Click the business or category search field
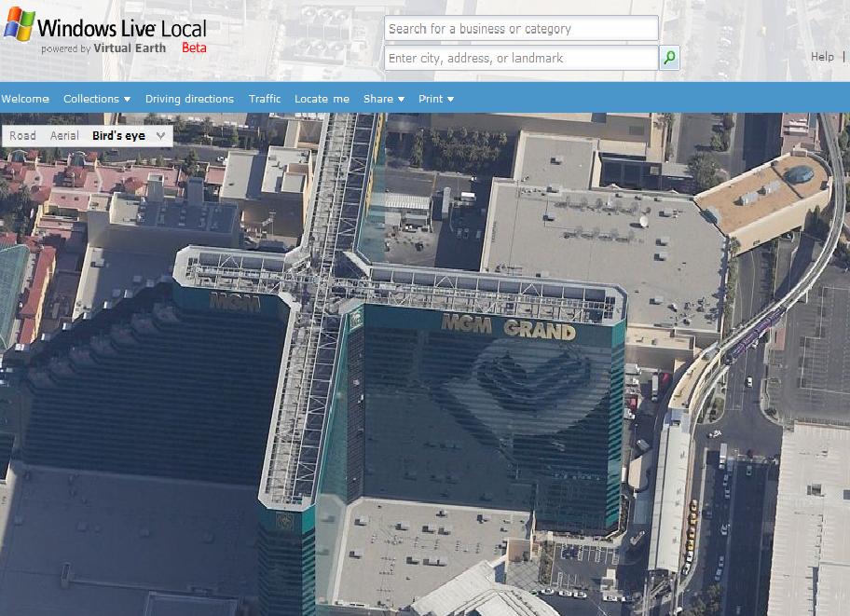The height and width of the screenshot is (616, 850). [x=521, y=28]
